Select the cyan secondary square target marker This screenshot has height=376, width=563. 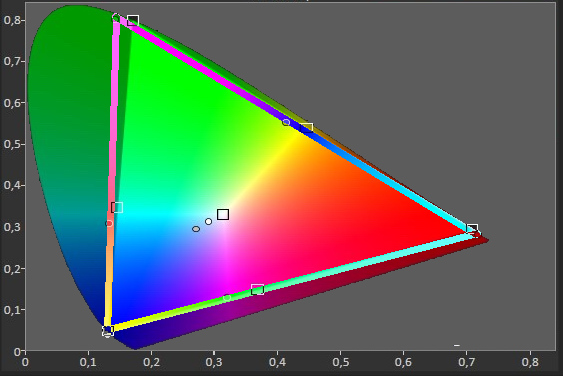pos(117,208)
